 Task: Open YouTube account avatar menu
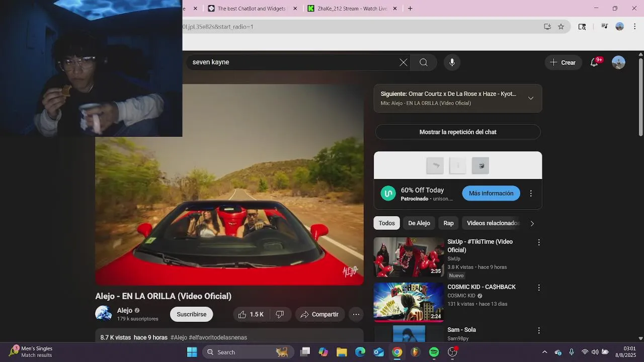(x=618, y=62)
